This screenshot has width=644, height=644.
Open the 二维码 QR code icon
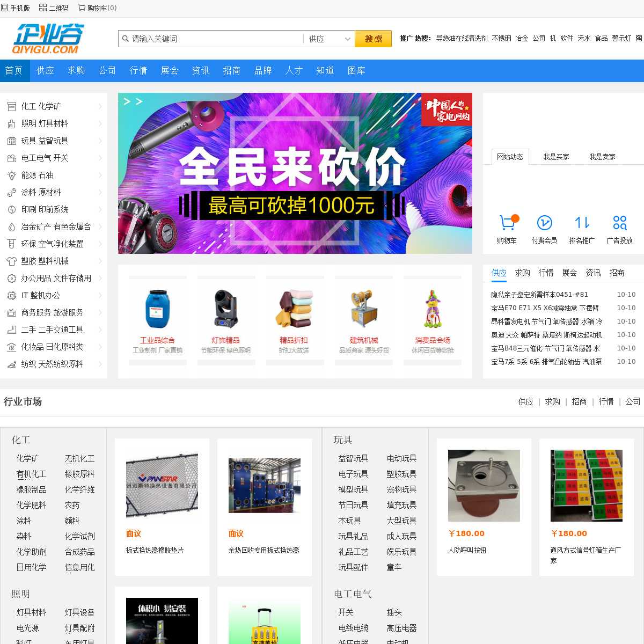[x=43, y=8]
